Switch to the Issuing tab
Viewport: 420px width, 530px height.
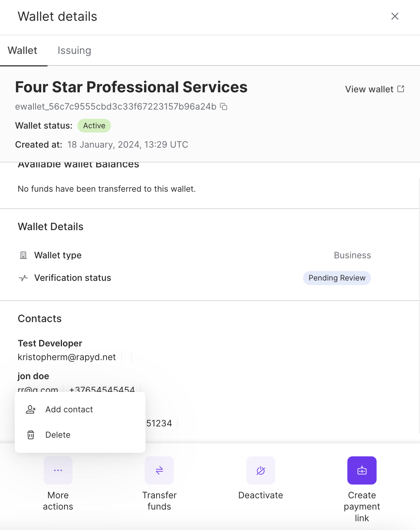pos(74,50)
